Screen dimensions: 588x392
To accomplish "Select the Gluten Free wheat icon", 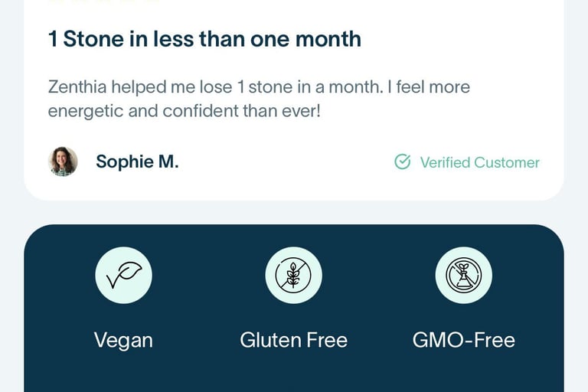I will (293, 275).
